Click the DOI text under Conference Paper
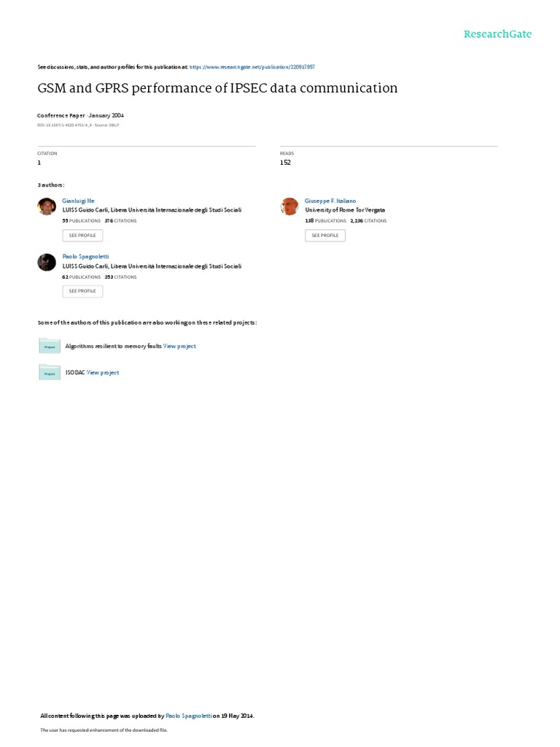The width and height of the screenshot is (560, 747). (78, 125)
